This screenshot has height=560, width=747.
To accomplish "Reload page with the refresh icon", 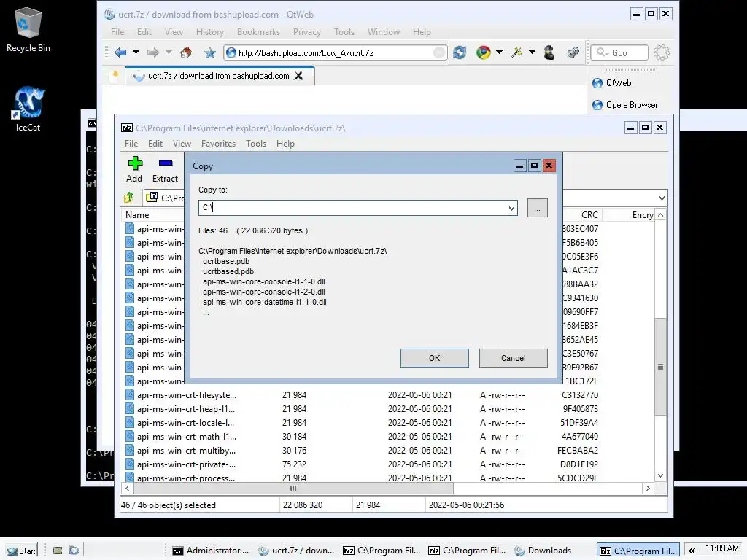I will tap(460, 52).
